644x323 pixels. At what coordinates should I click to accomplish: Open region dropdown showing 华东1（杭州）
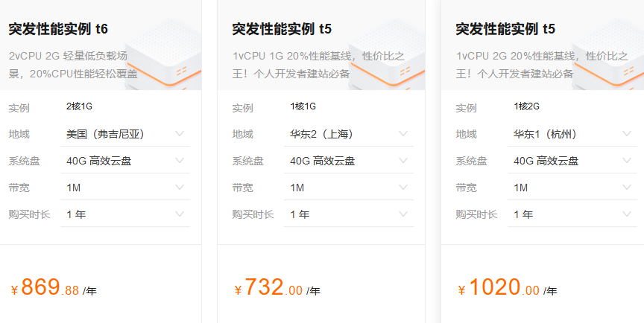click(x=572, y=134)
